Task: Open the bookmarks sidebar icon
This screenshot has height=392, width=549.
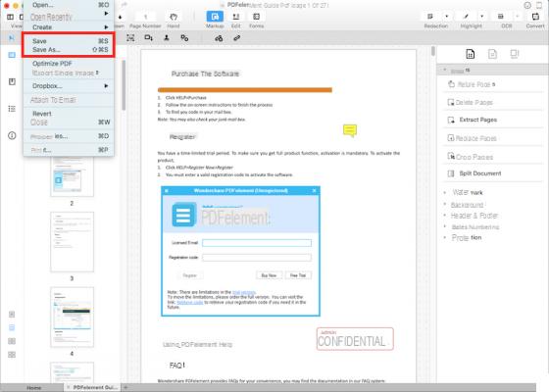Action: tap(12, 81)
